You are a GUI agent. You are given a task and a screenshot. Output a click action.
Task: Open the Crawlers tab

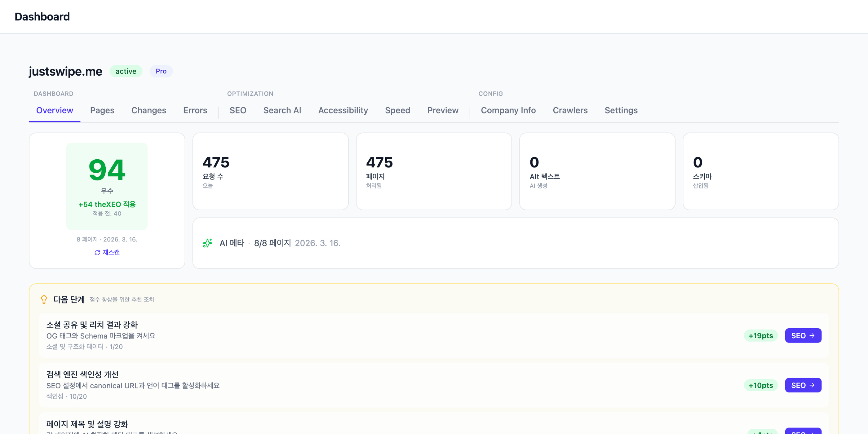[x=570, y=111]
